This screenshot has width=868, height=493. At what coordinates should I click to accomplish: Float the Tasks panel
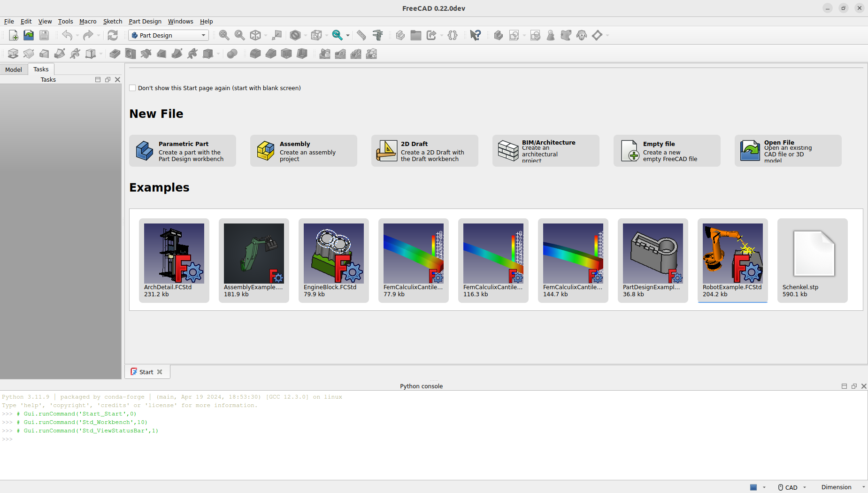pyautogui.click(x=108, y=80)
